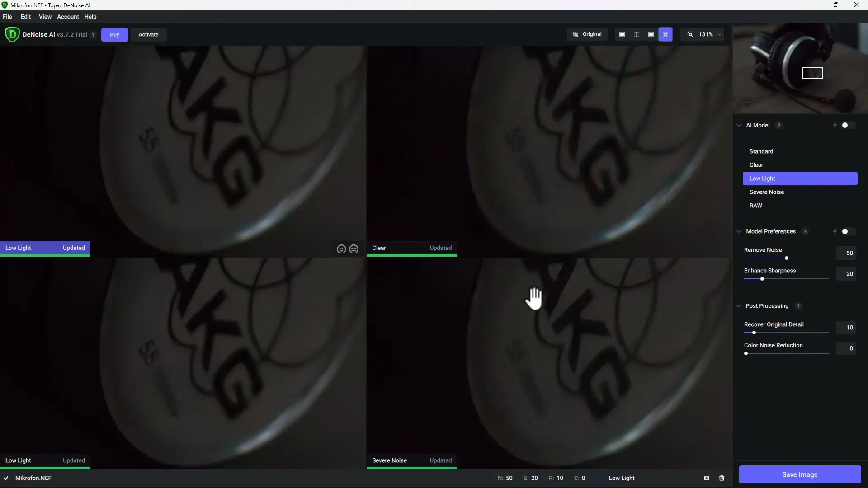Select the Severe Noise AI model

pos(767,192)
